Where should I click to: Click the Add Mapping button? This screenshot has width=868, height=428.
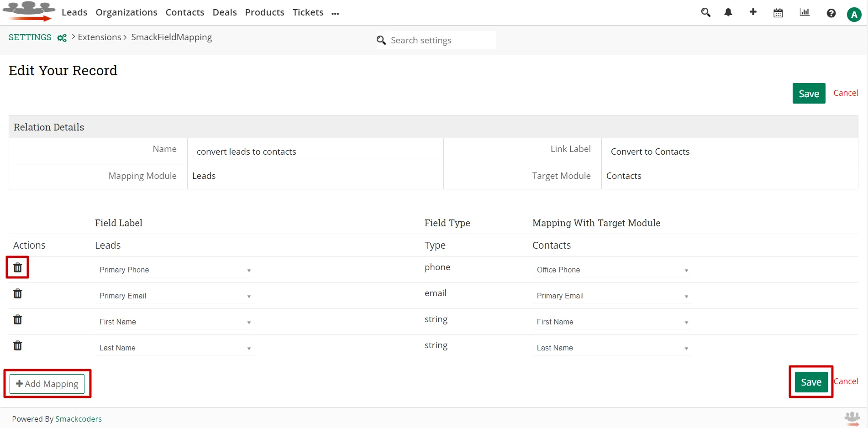point(46,384)
